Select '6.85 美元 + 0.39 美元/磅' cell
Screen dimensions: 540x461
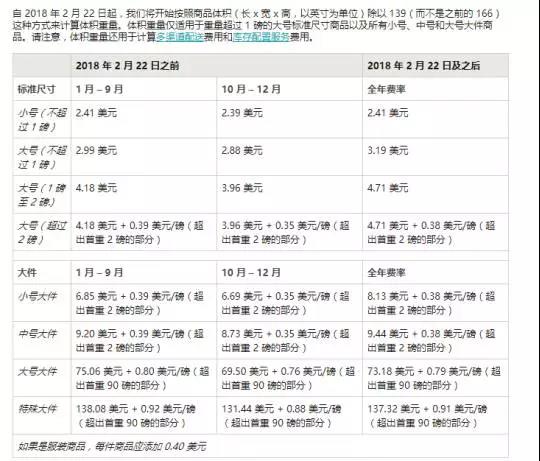click(140, 303)
